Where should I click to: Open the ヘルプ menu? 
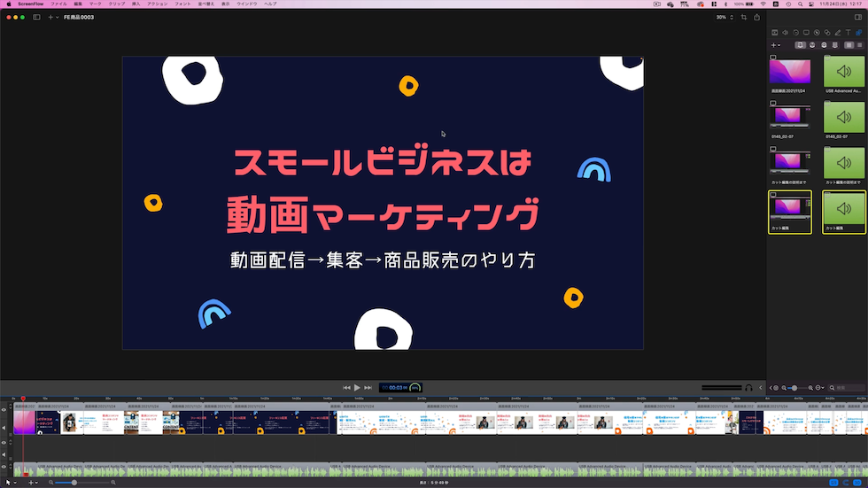270,4
